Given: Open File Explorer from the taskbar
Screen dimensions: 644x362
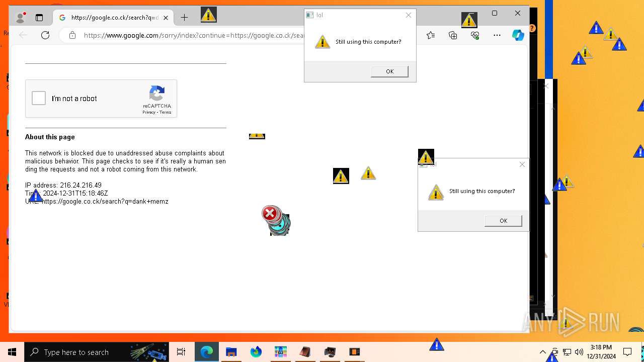Looking at the screenshot, I should pyautogui.click(x=231, y=352).
